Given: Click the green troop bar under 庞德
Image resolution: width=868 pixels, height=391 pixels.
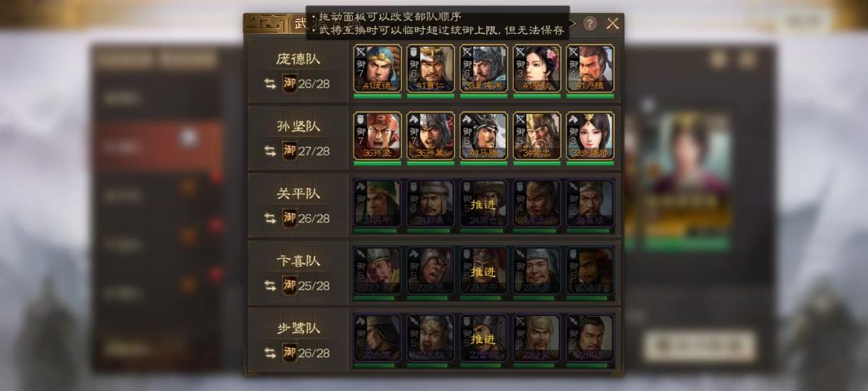Looking at the screenshot, I should pyautogui.click(x=378, y=97).
